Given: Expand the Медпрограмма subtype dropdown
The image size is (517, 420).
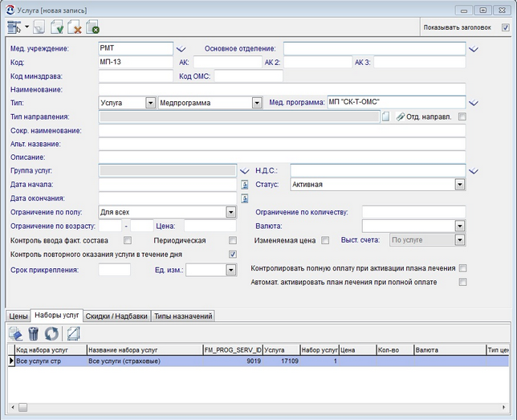Looking at the screenshot, I should (257, 103).
